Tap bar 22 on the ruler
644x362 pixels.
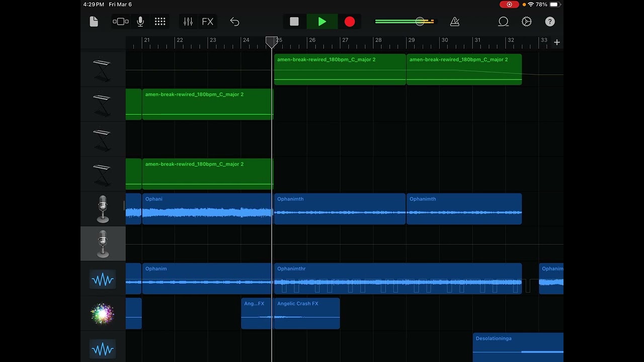coord(180,40)
